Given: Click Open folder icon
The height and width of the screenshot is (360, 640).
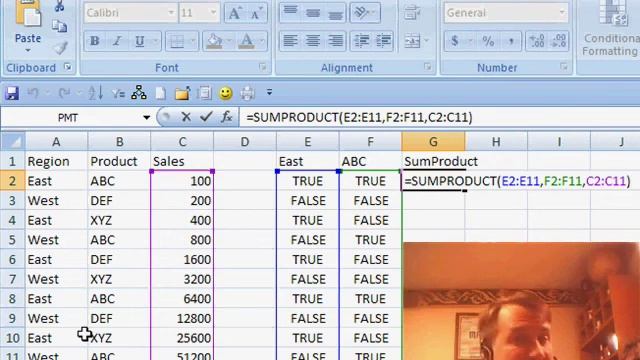Looking at the screenshot, I should 182,93.
